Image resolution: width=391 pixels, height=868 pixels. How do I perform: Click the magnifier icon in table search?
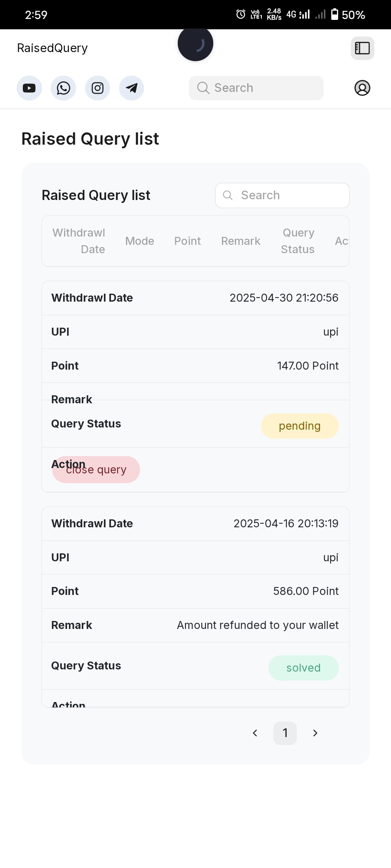point(228,195)
